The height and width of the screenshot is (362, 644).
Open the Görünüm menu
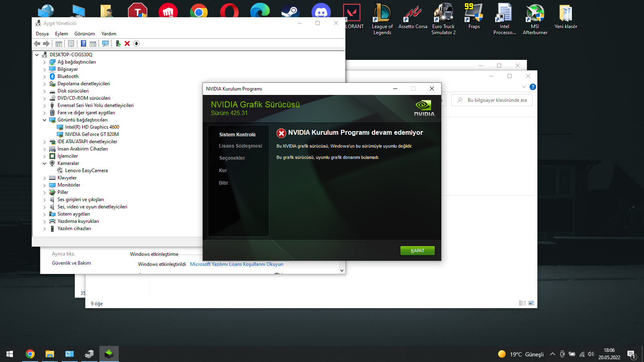click(x=85, y=34)
